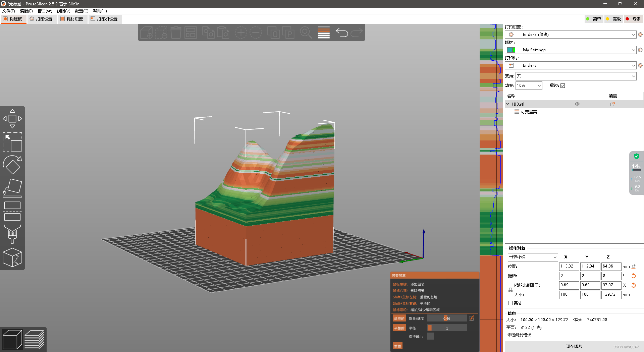Open the 窗口(W) menu
Screen dimensions: 644x352
point(45,11)
